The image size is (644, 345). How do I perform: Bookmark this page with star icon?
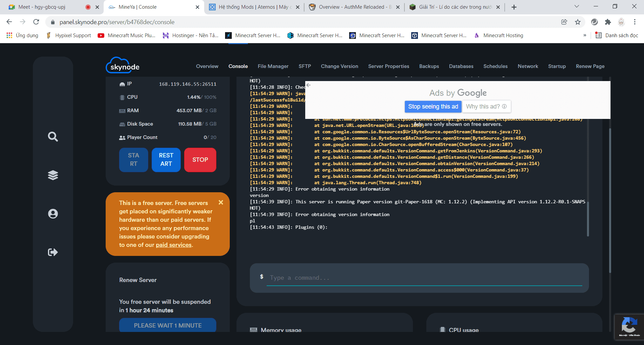(x=578, y=22)
